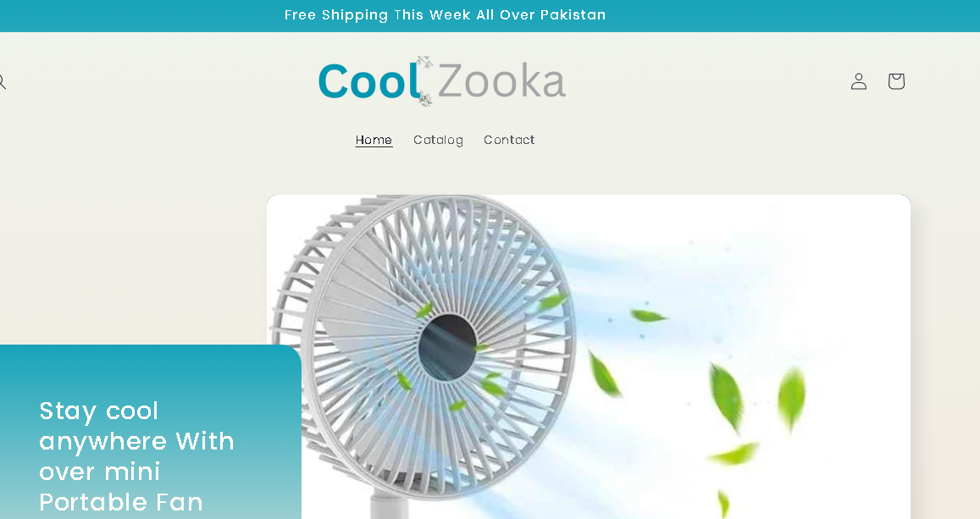Click the teal top announcement bar
The height and width of the screenshot is (519, 980).
coord(490,15)
